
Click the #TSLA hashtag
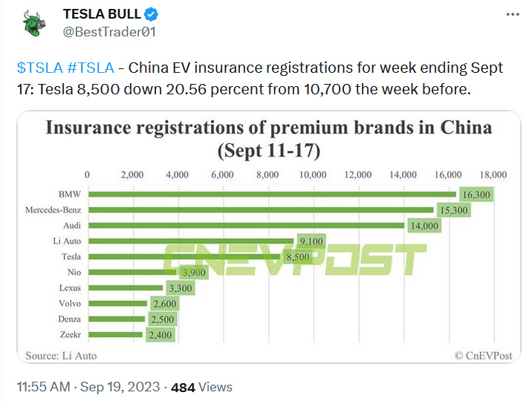point(90,68)
